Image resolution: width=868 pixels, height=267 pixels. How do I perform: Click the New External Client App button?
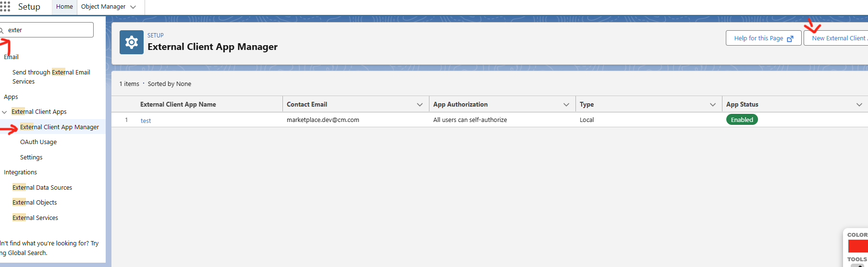click(x=836, y=38)
